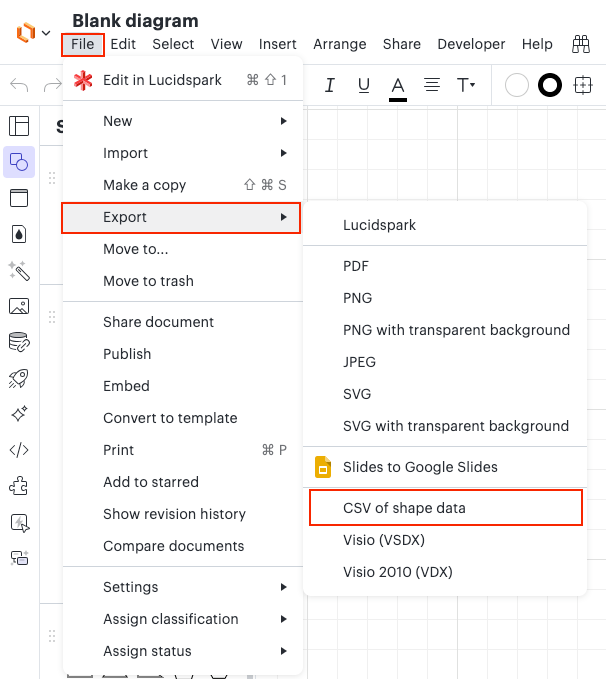Viewport: 606px width, 679px height.
Task: Export CSV of shape data
Action: point(446,508)
